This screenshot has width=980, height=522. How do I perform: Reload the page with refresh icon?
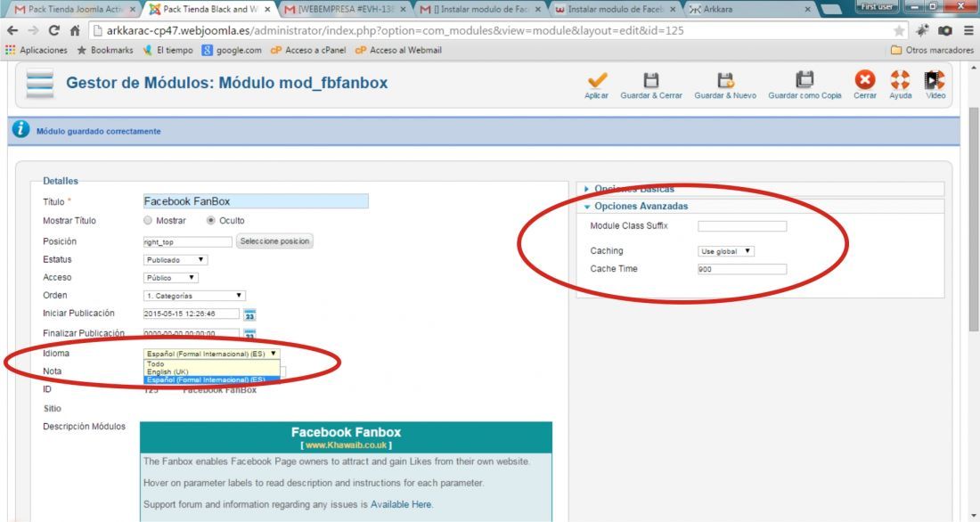pos(53,30)
